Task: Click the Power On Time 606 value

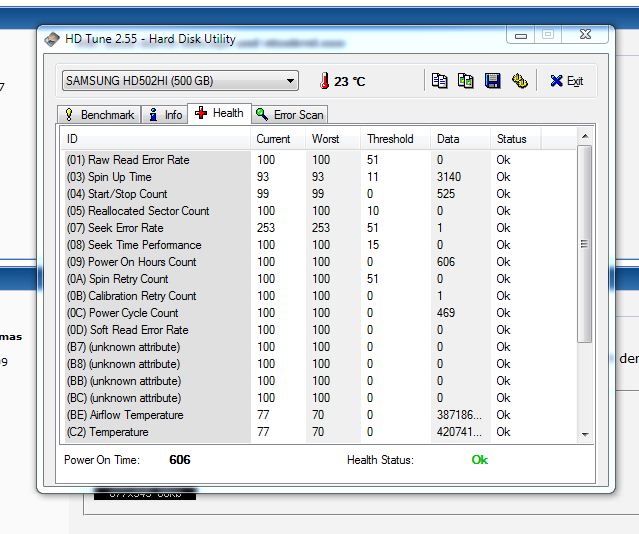Action: click(x=180, y=460)
